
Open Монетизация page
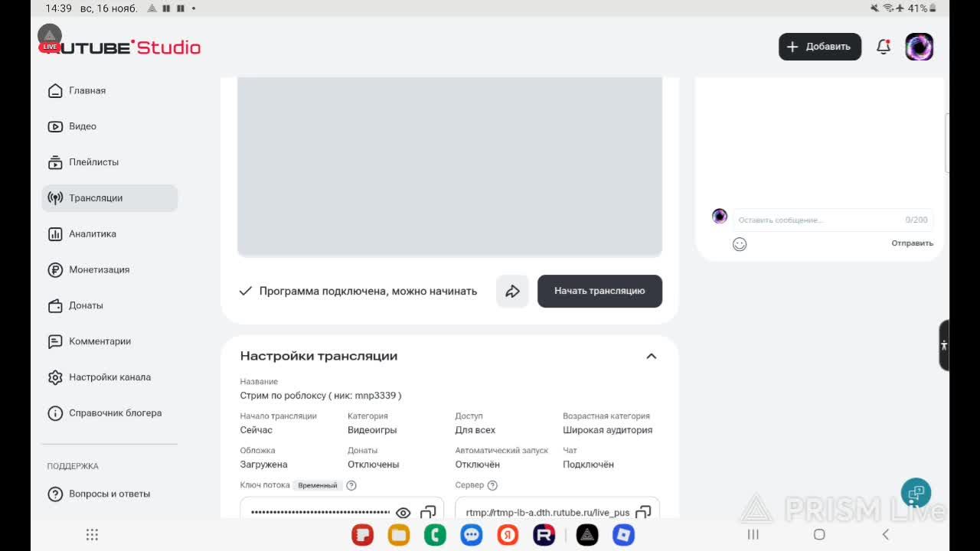99,269
